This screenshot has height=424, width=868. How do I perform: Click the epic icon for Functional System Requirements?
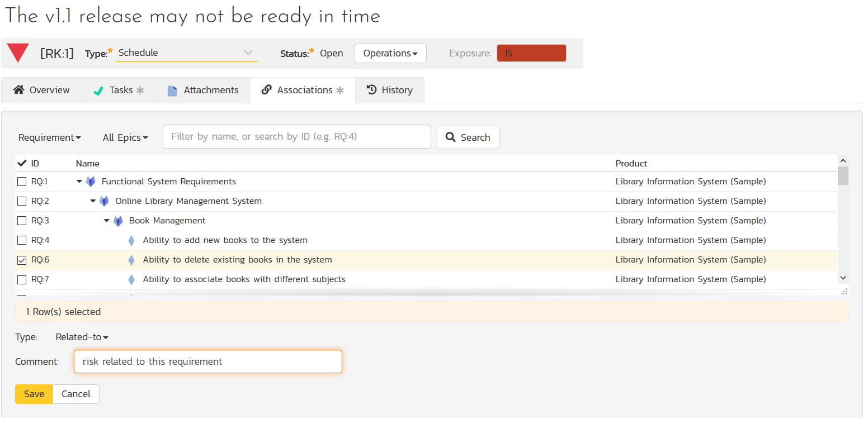pos(91,182)
